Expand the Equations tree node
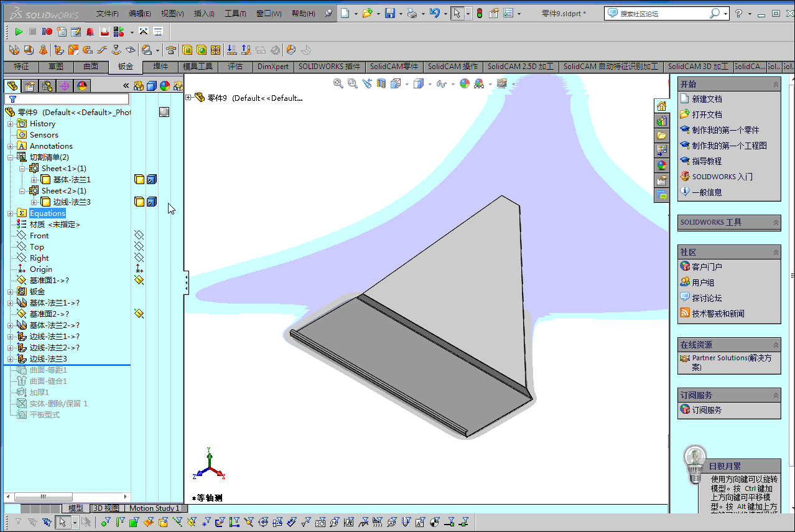Viewport: 795px width, 532px height. click(11, 213)
